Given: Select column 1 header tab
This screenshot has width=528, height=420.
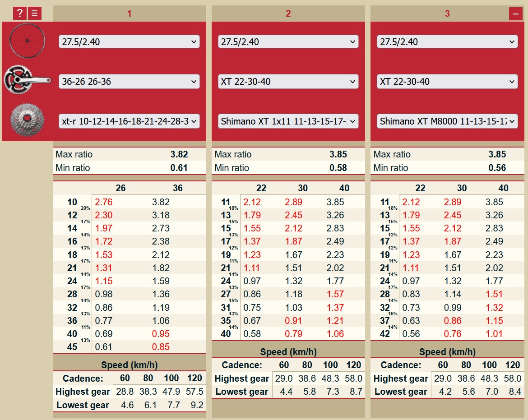Looking at the screenshot, I should point(129,14).
